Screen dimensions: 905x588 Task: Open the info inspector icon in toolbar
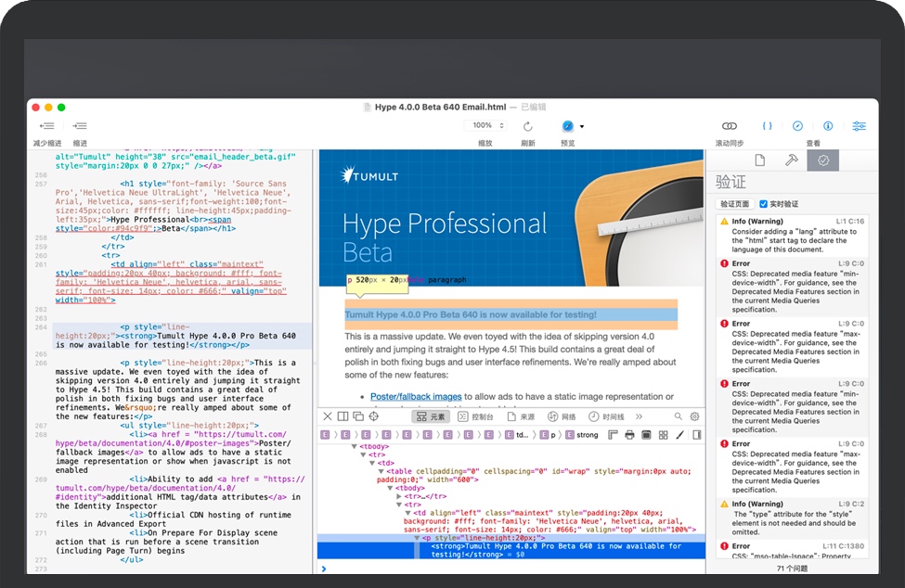click(828, 126)
